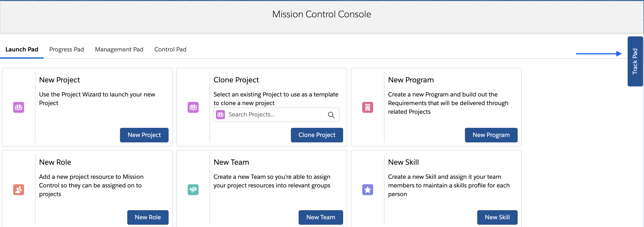
Task: Click the blue arrow pointing to Track Pad
Action: click(x=599, y=53)
